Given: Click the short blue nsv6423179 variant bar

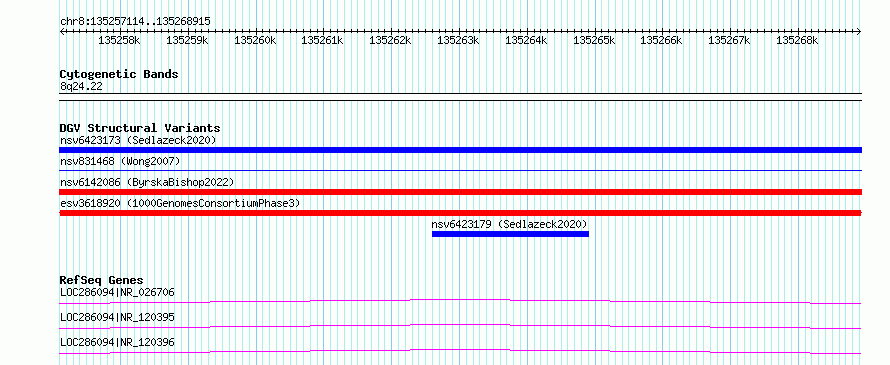Looking at the screenshot, I should pyautogui.click(x=510, y=234).
